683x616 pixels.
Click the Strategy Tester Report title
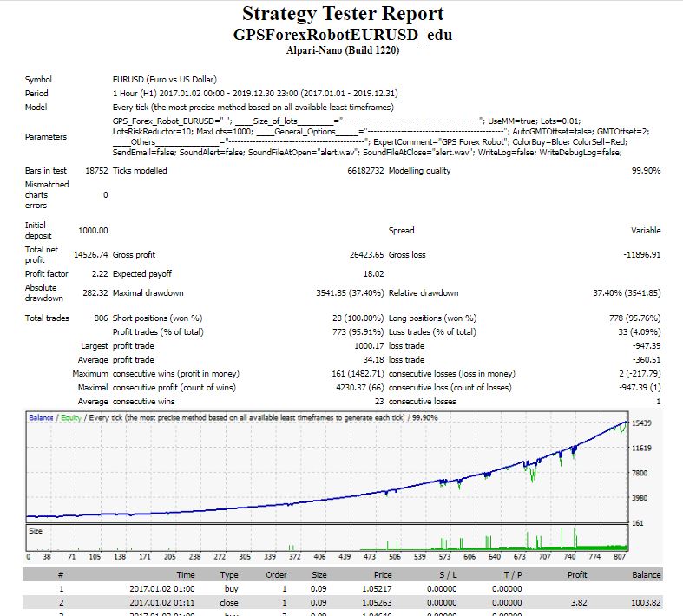pyautogui.click(x=343, y=14)
